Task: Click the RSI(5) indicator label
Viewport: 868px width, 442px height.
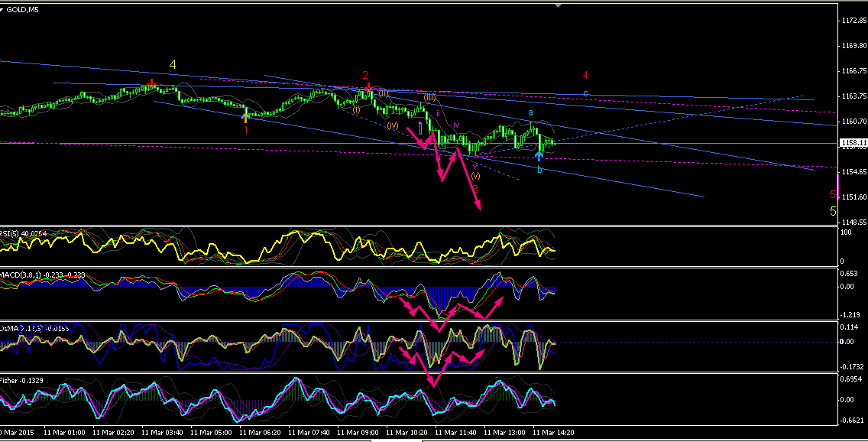Action: coord(23,234)
